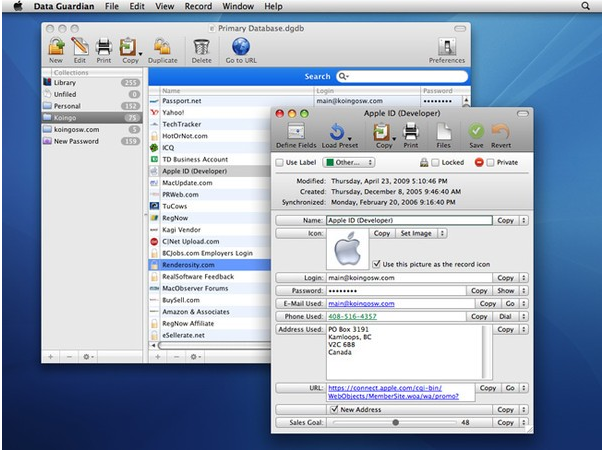The image size is (602, 450).
Task: Click Show button next to Password
Action: [508, 290]
